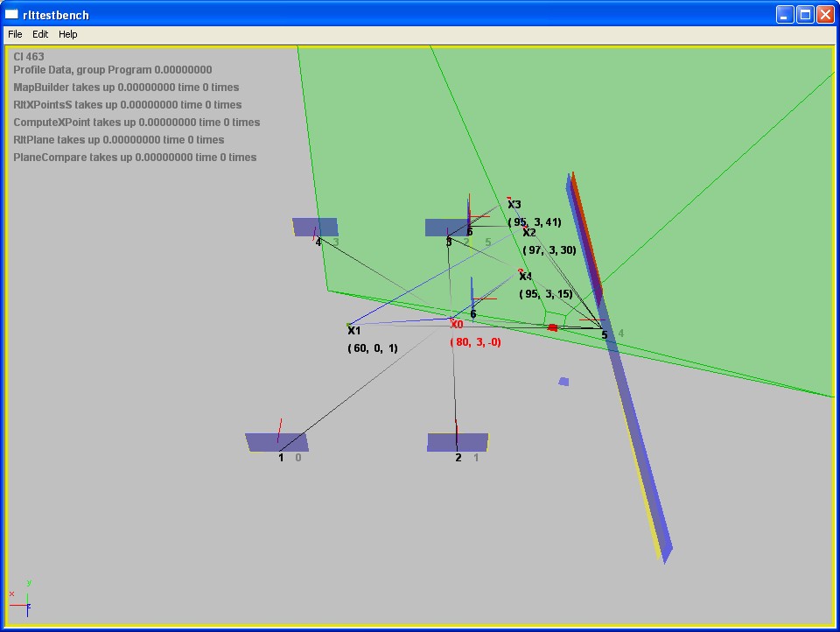Select the blue plane labeled 1

(x=276, y=441)
